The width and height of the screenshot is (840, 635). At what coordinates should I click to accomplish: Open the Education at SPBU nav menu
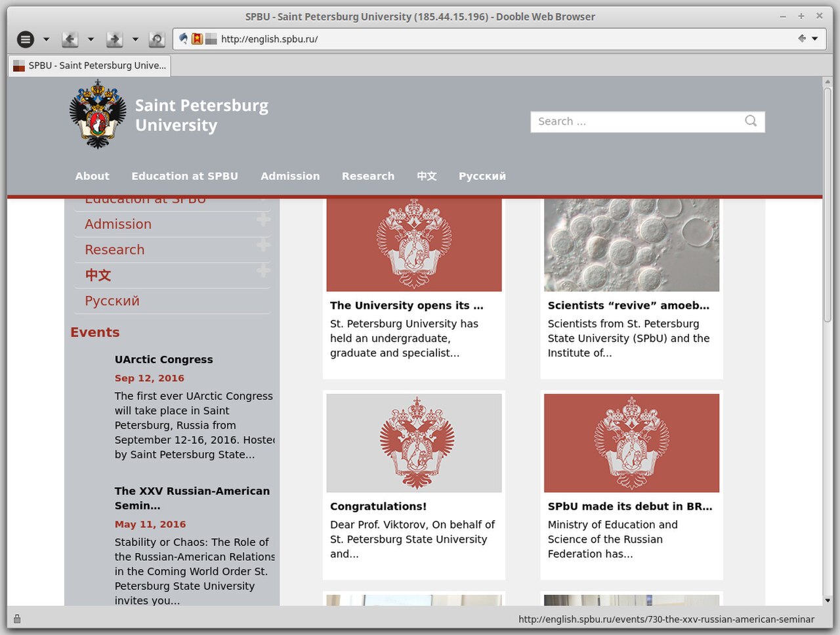(184, 176)
